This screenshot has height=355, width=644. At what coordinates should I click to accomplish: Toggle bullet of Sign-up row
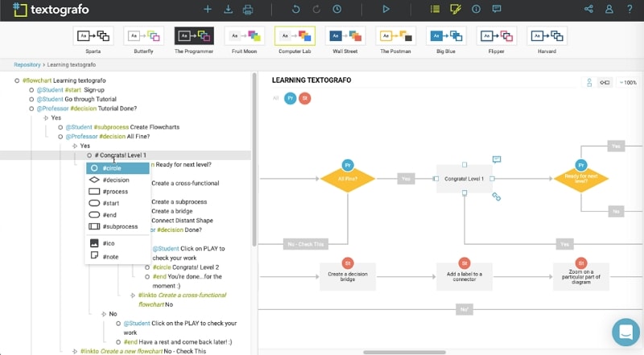pos(31,90)
